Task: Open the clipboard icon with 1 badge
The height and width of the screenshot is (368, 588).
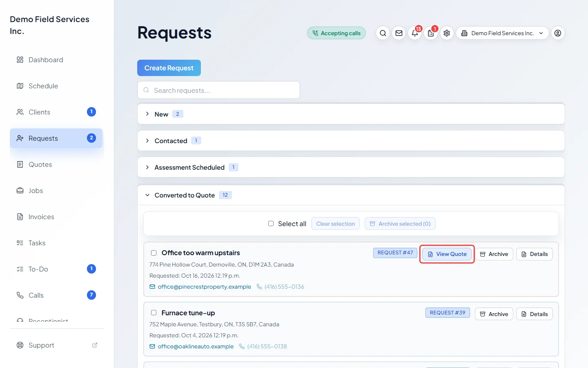Action: coord(431,33)
